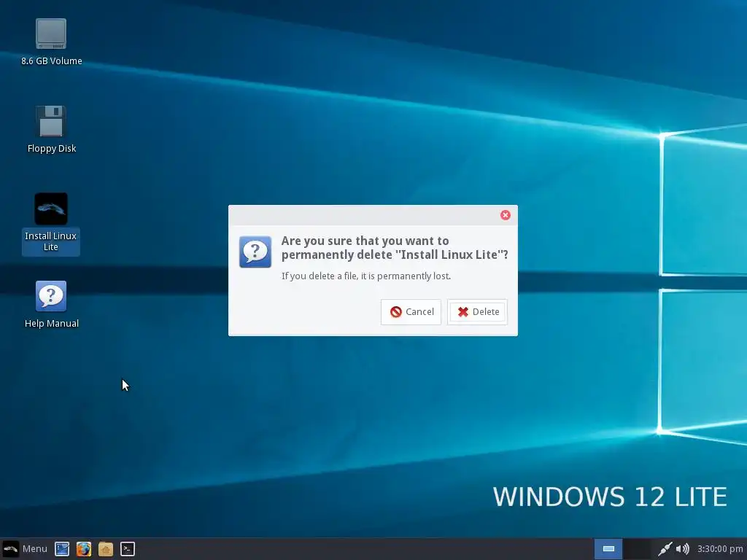Close the delete confirmation dialog
The height and width of the screenshot is (560, 747).
pyautogui.click(x=506, y=215)
